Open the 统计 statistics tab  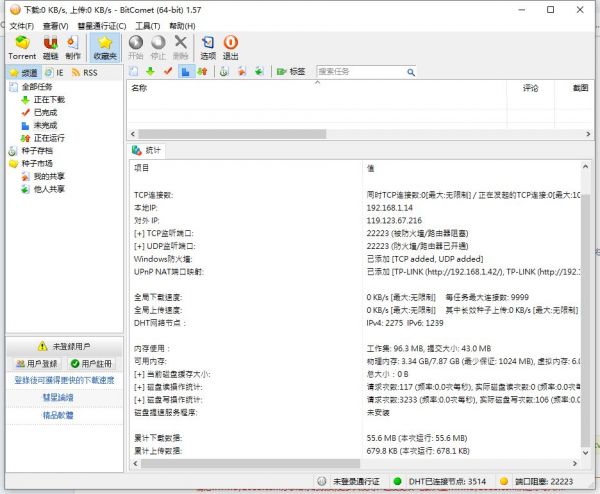coord(147,150)
